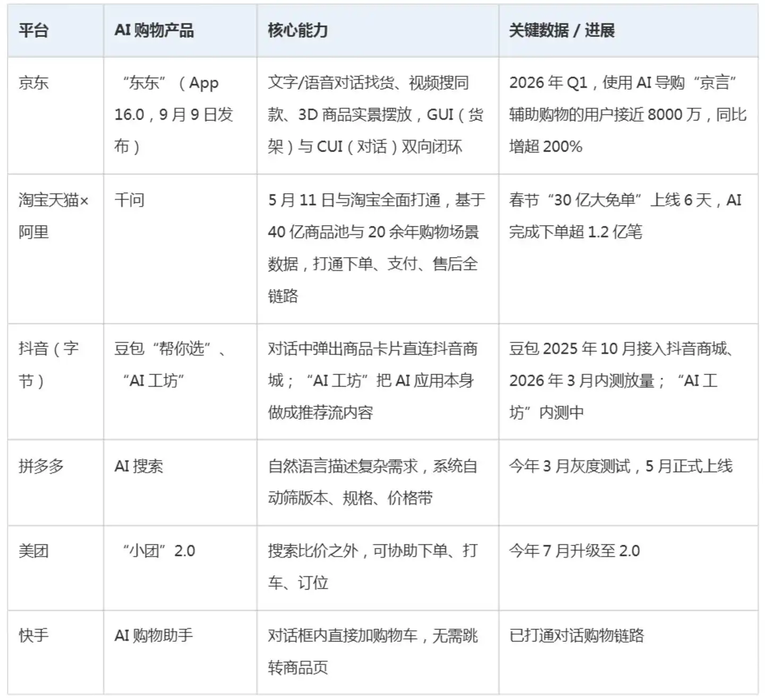Click the platform cell "淘宝天猫× 阿里"

click(56, 249)
